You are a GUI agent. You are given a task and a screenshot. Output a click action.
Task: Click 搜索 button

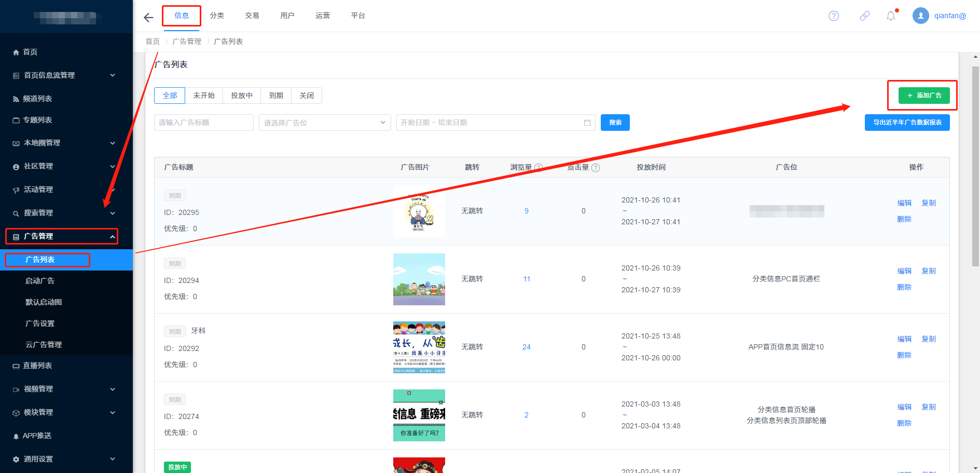pos(615,123)
